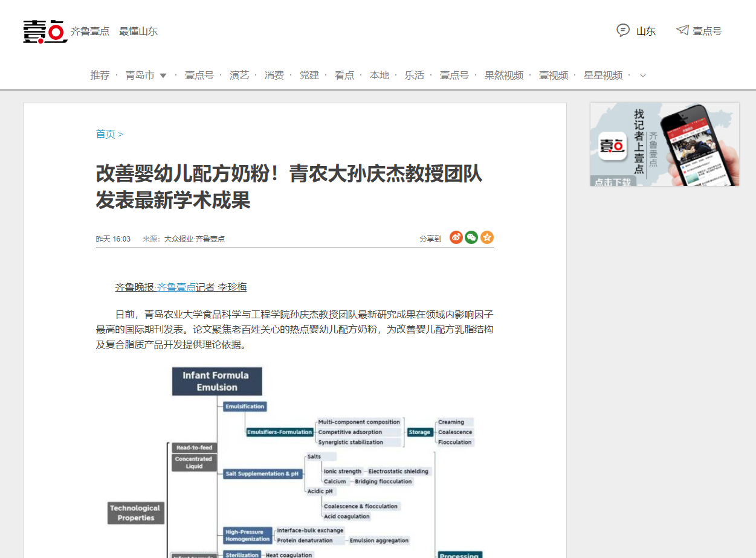
Task: Open the 壹视频 navigation tab
Action: coord(554,75)
